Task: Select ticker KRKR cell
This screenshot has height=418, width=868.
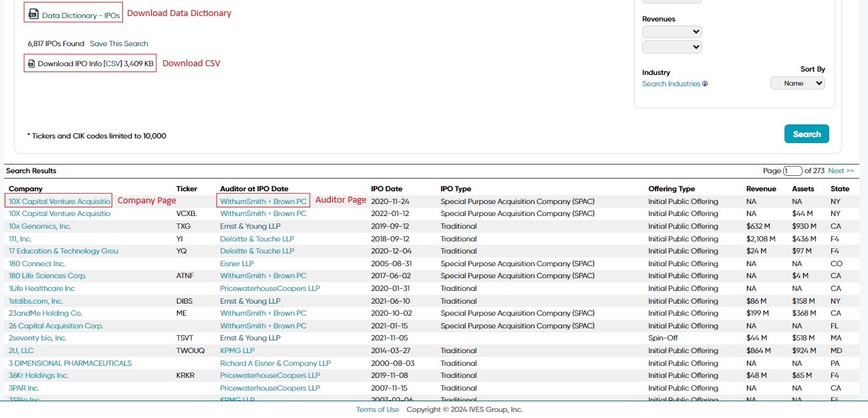Action: click(186, 375)
